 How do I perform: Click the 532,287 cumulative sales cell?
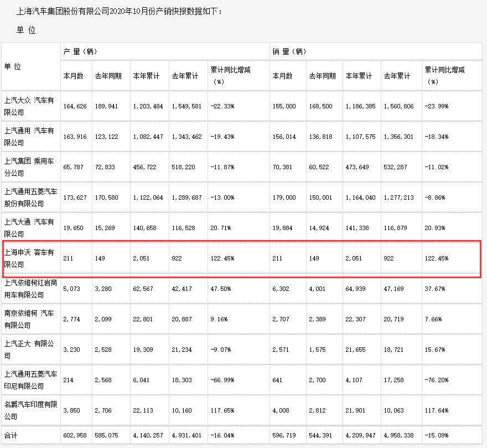395,167
